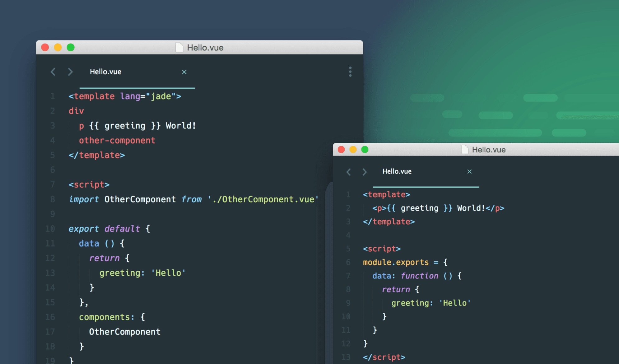Viewport: 619px width, 364px height.
Task: Select the Hello.vue tab in right window
Action: 397,171
